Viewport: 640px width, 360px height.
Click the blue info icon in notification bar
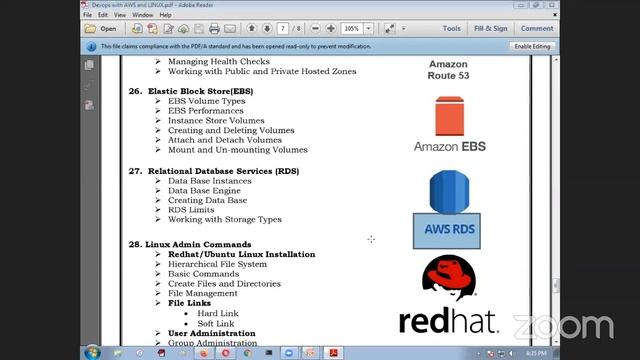(91, 47)
